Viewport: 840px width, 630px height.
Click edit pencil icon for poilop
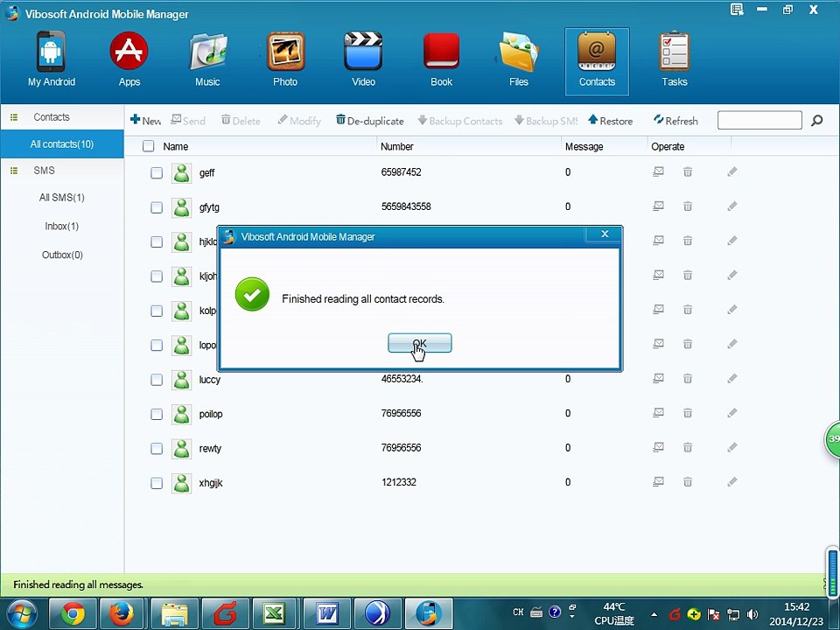[732, 413]
